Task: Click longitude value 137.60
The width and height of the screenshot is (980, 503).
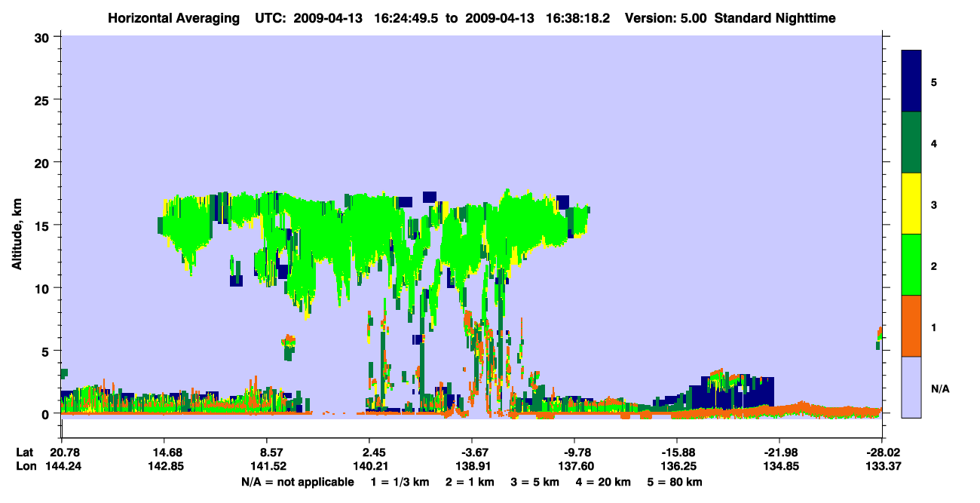Action: click(x=574, y=466)
